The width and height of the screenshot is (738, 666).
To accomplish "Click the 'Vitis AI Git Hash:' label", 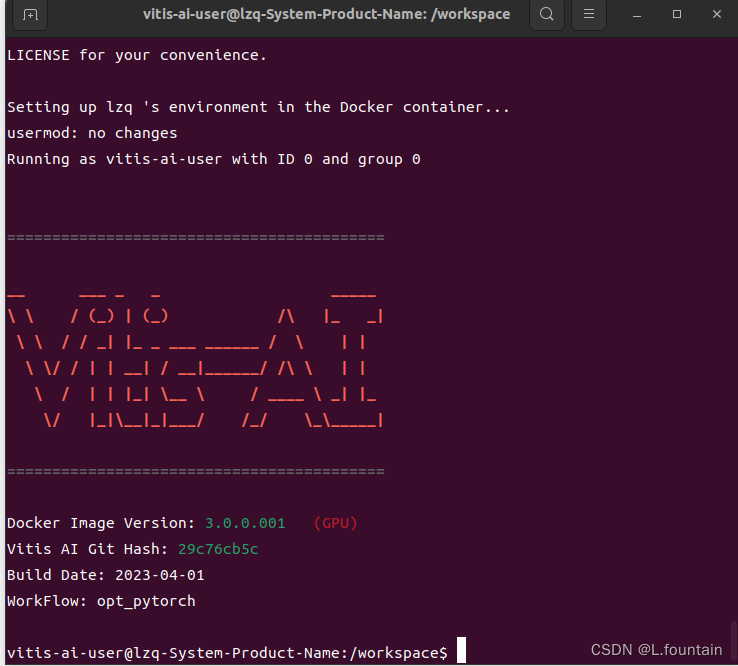I will pyautogui.click(x=88, y=549).
